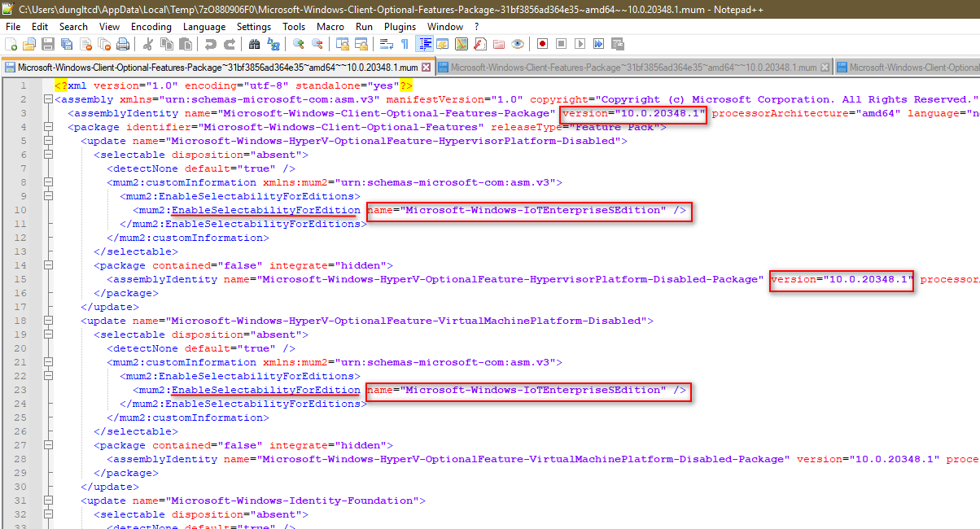Click the Close document toolbar icon
The image size is (980, 529).
[86, 43]
